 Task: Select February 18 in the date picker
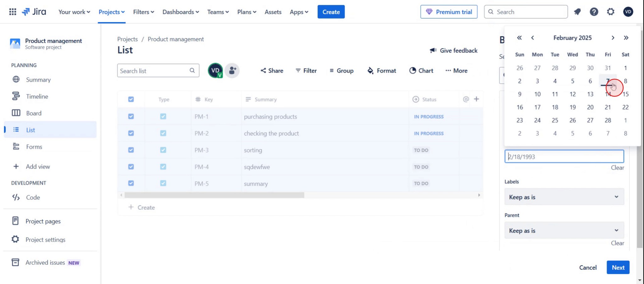pos(555,107)
